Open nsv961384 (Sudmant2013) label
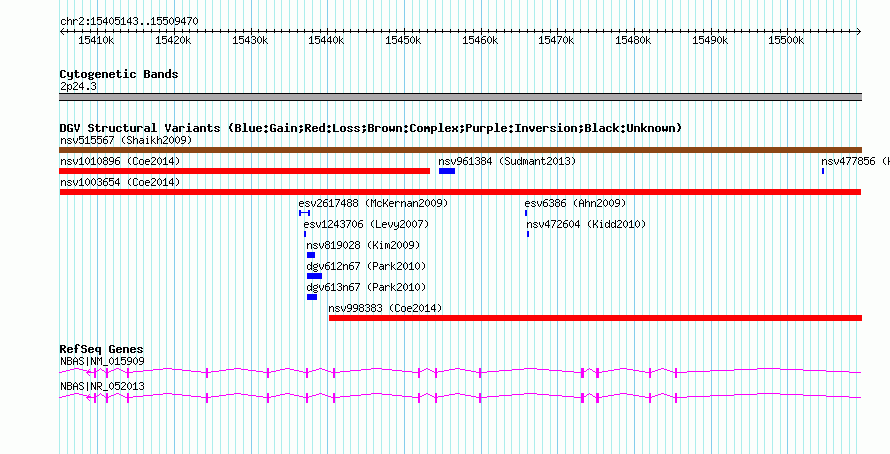This screenshot has width=890, height=454. coord(507,161)
